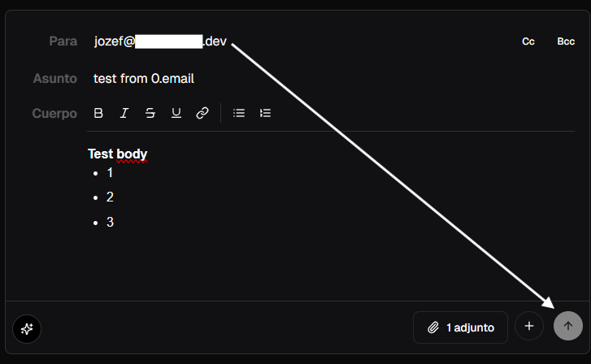Open the 1 adjunto attachment list
Viewport: 591px width, 364px height.
tap(461, 327)
